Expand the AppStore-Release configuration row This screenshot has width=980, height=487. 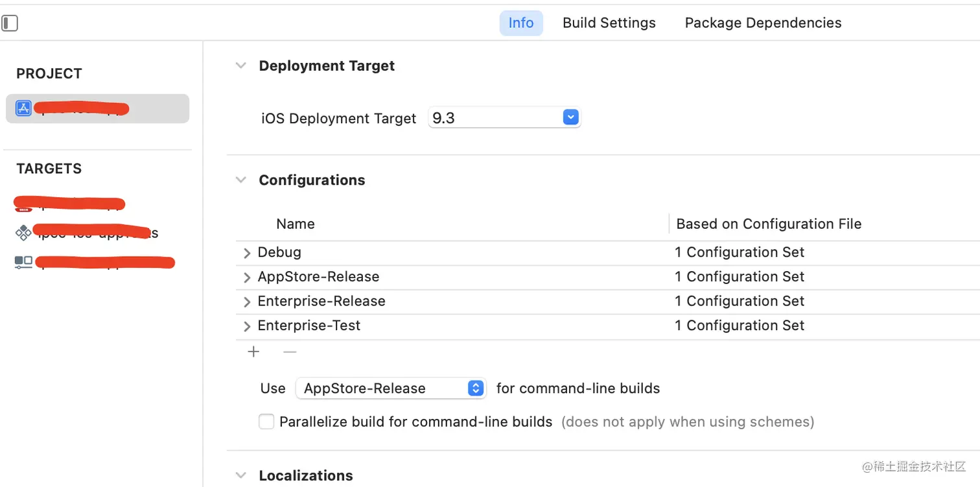click(x=247, y=278)
